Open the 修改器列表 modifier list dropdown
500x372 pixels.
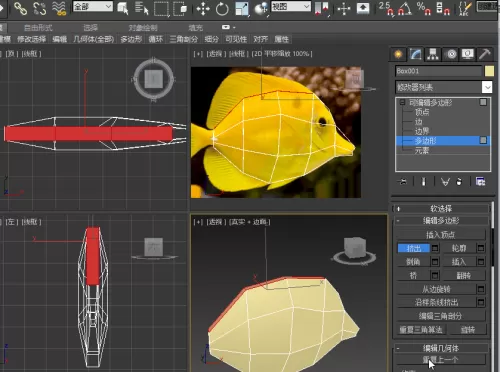tap(444, 87)
